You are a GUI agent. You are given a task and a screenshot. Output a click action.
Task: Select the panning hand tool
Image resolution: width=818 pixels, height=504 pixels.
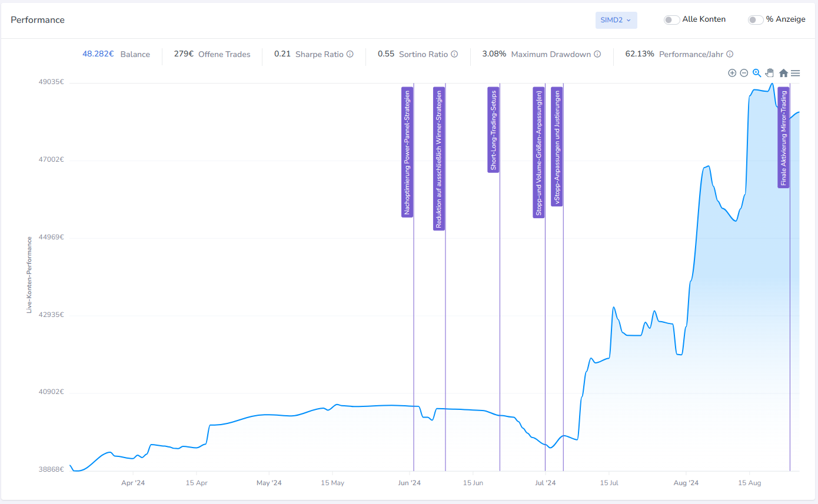[769, 73]
